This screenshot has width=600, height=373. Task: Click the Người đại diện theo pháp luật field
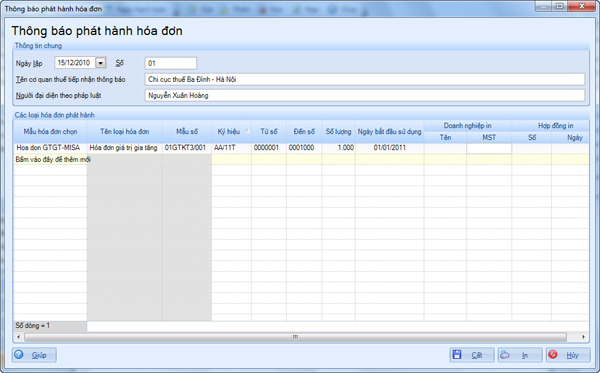pos(365,96)
